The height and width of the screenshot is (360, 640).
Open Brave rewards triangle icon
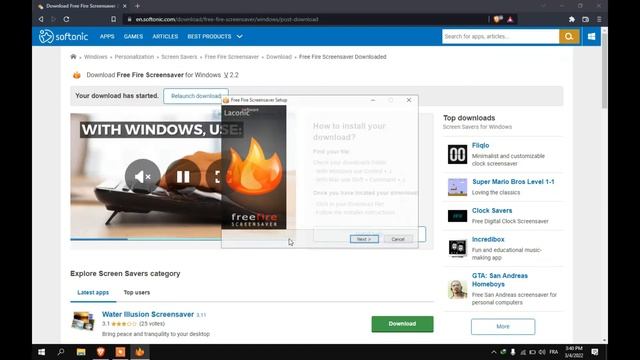click(510, 19)
